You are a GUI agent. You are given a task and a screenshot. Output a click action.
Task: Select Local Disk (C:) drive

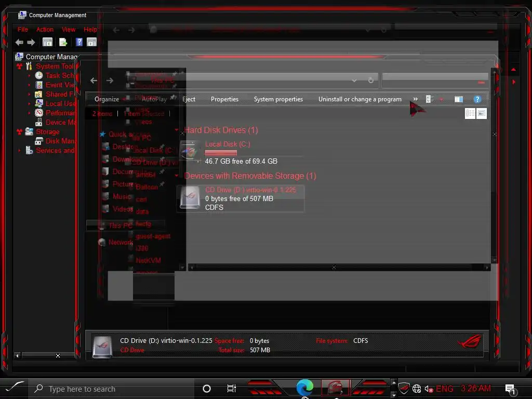tap(241, 152)
